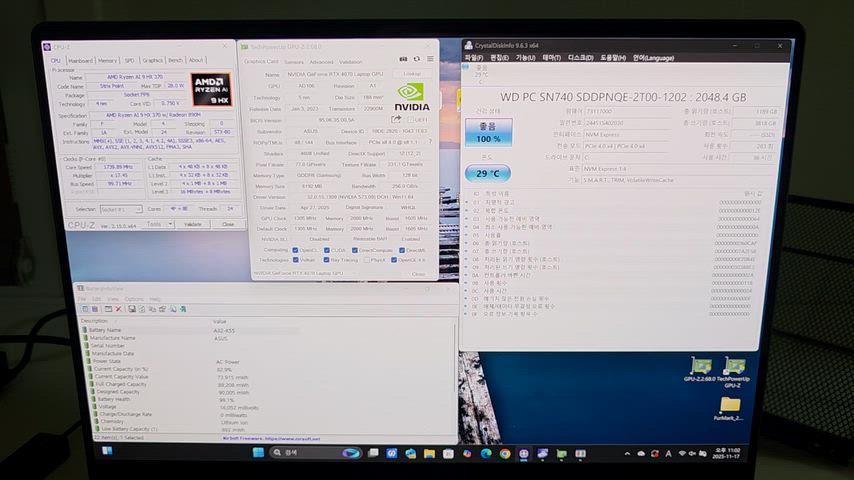Screen dimensions: 854x480
Task: Click the AMD Ryzen AI 9 HX logo
Action: tap(211, 89)
